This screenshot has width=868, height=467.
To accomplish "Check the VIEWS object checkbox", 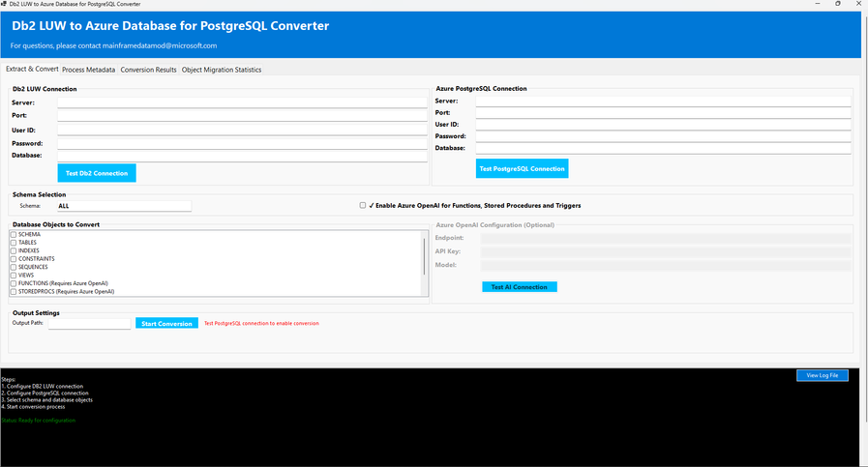I will (x=14, y=275).
